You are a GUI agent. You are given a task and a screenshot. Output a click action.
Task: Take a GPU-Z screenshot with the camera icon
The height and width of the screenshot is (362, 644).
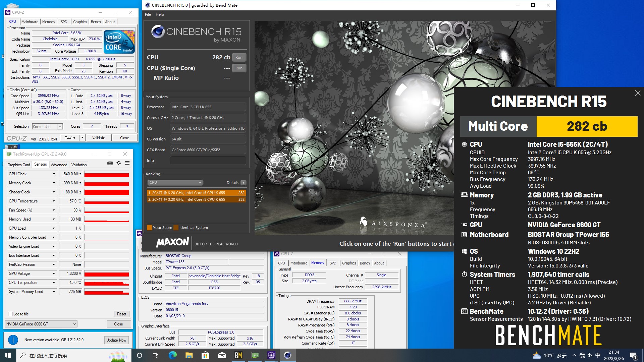pyautogui.click(x=110, y=163)
